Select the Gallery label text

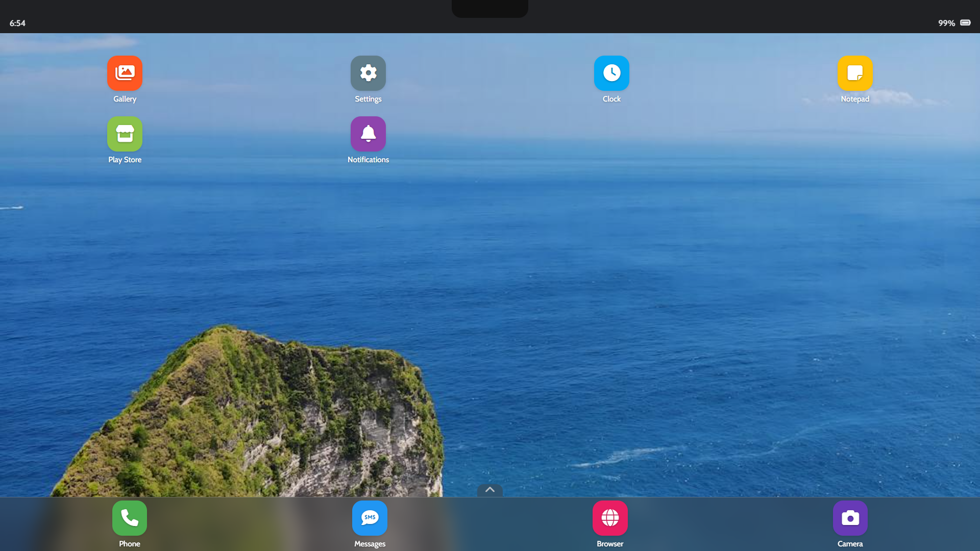(x=125, y=99)
